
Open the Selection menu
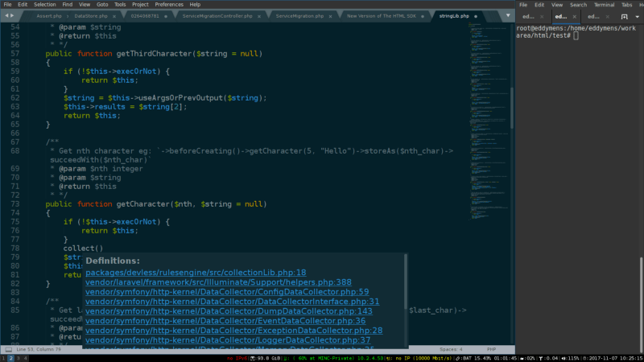pyautogui.click(x=45, y=4)
